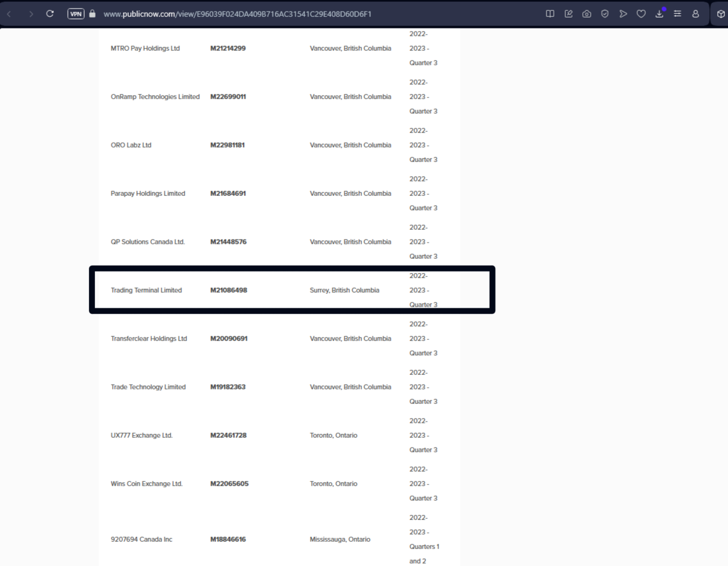The image size is (728, 566).
Task: Open Easy Setup sliders icon
Action: (677, 13)
